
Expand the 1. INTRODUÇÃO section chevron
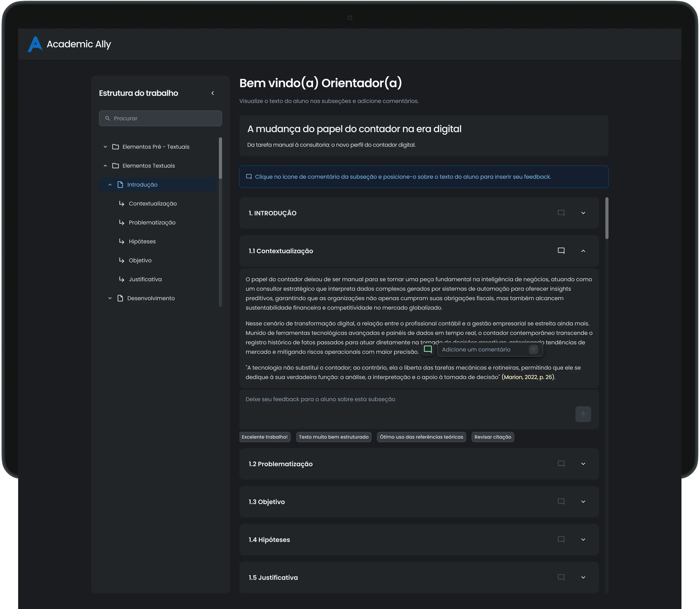(x=583, y=213)
